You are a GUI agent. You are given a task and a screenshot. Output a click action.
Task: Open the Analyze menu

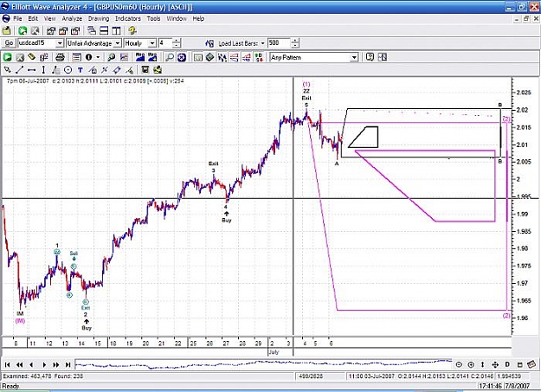72,19
